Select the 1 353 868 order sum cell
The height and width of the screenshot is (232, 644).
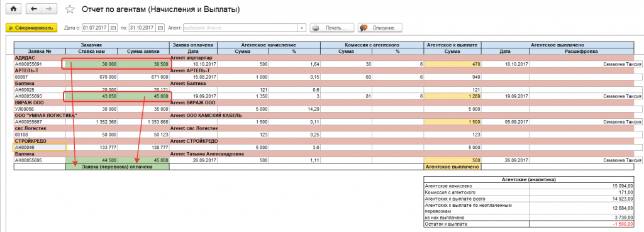pos(143,122)
